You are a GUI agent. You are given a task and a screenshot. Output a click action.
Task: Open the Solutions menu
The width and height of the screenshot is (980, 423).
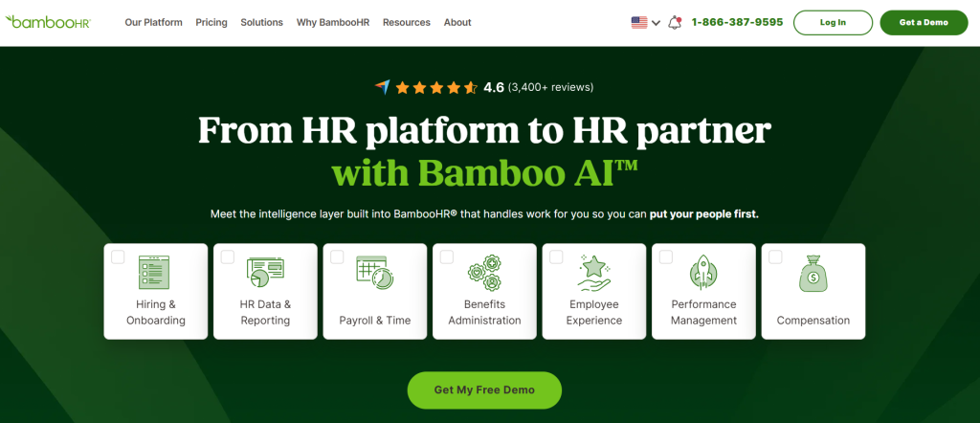coord(262,23)
